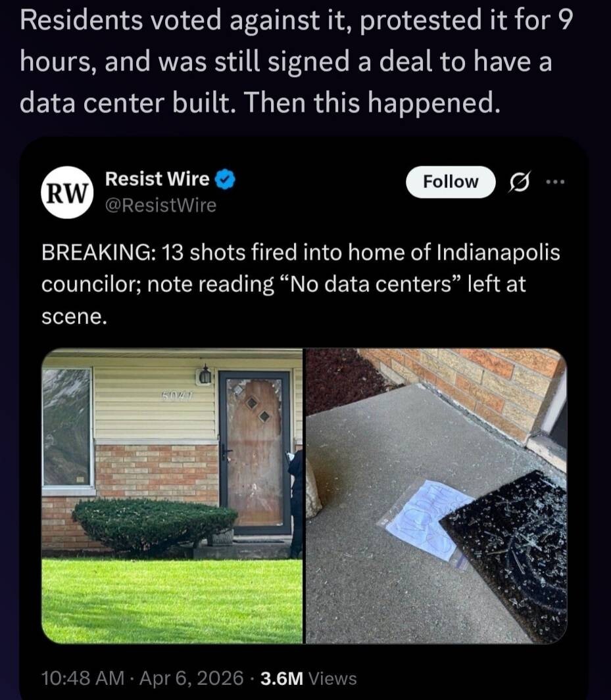
Task: Click the window left of the door
Action: click(67, 427)
